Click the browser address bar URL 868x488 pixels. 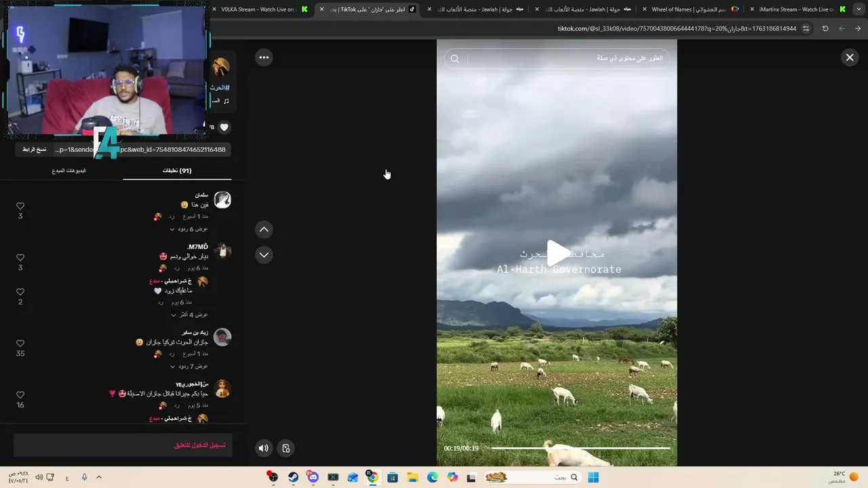[x=677, y=28]
